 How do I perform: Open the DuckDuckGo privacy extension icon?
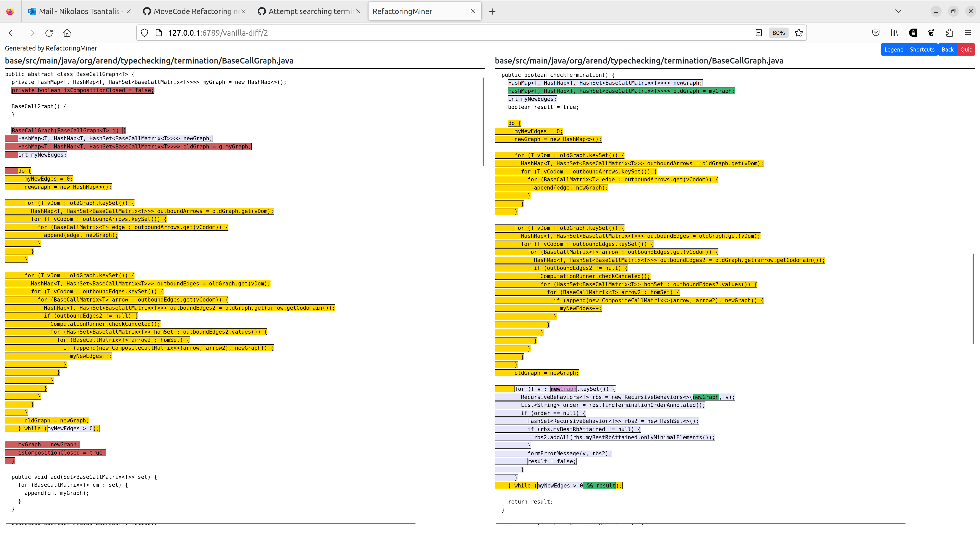point(913,33)
